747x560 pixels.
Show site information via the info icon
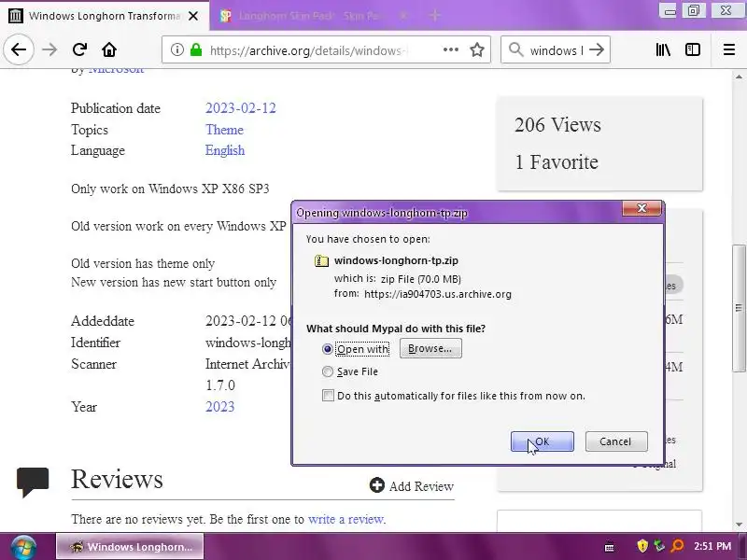pyautogui.click(x=177, y=49)
